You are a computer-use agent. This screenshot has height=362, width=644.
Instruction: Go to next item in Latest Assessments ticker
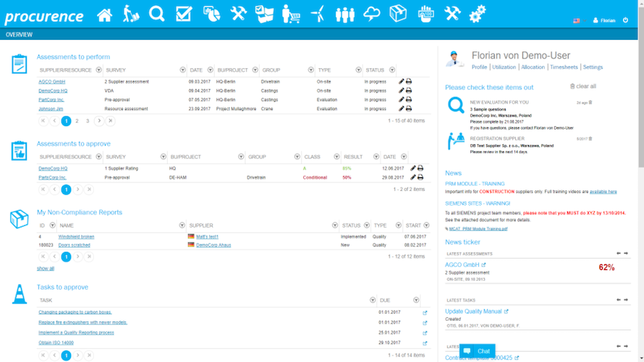tap(626, 253)
